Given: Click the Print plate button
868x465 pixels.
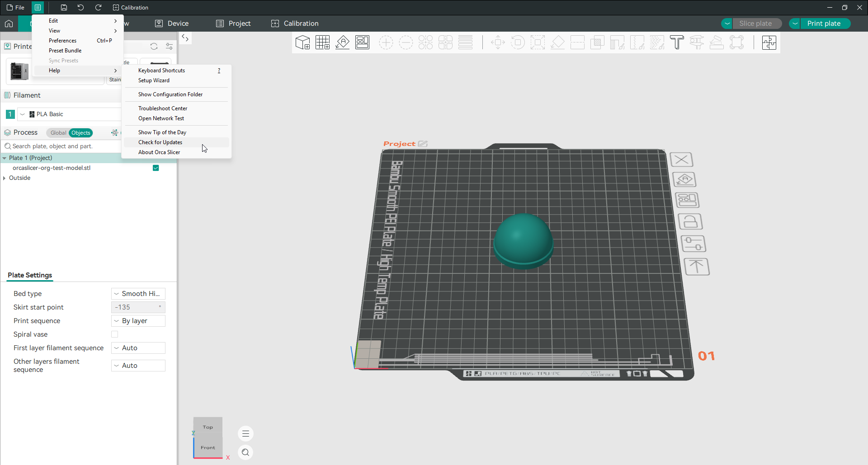Looking at the screenshot, I should point(824,23).
